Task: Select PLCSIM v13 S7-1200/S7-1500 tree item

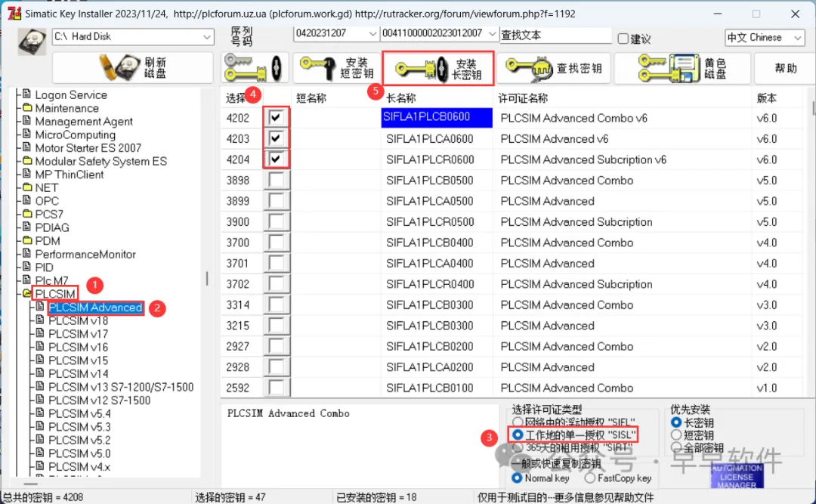Action: click(121, 387)
